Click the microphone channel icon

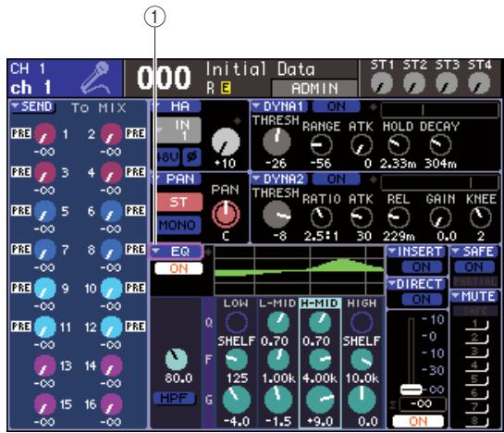pyautogui.click(x=95, y=78)
